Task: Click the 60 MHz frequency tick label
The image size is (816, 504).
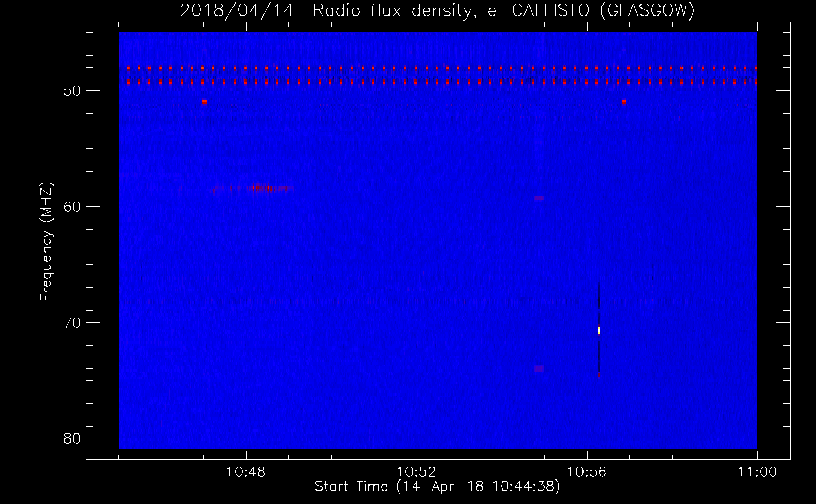Action: pos(72,207)
